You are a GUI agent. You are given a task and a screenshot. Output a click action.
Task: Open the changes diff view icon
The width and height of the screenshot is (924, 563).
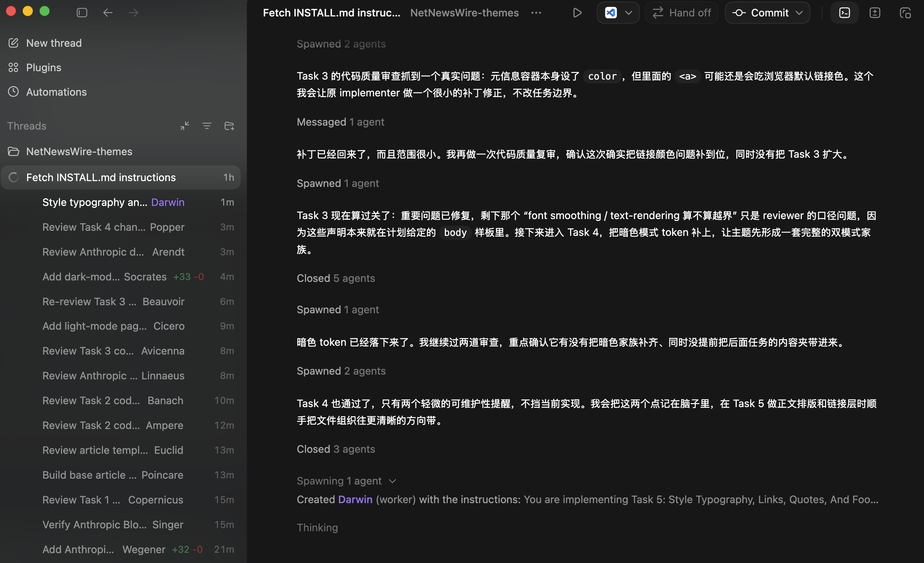click(x=875, y=12)
